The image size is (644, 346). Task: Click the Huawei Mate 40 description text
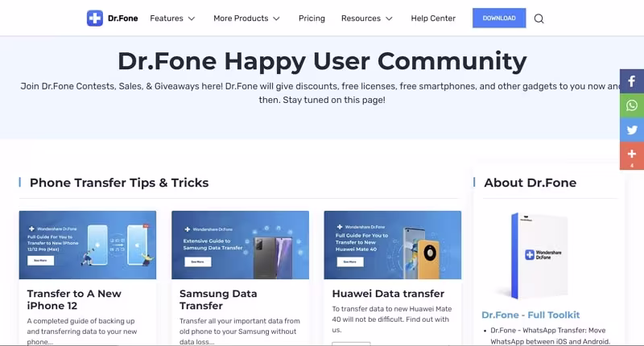coord(392,319)
